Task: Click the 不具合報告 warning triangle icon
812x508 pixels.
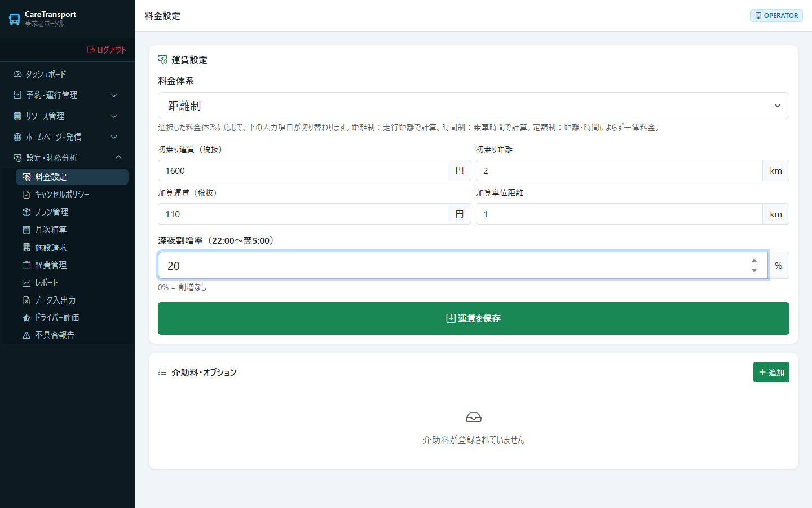Action: [x=27, y=335]
